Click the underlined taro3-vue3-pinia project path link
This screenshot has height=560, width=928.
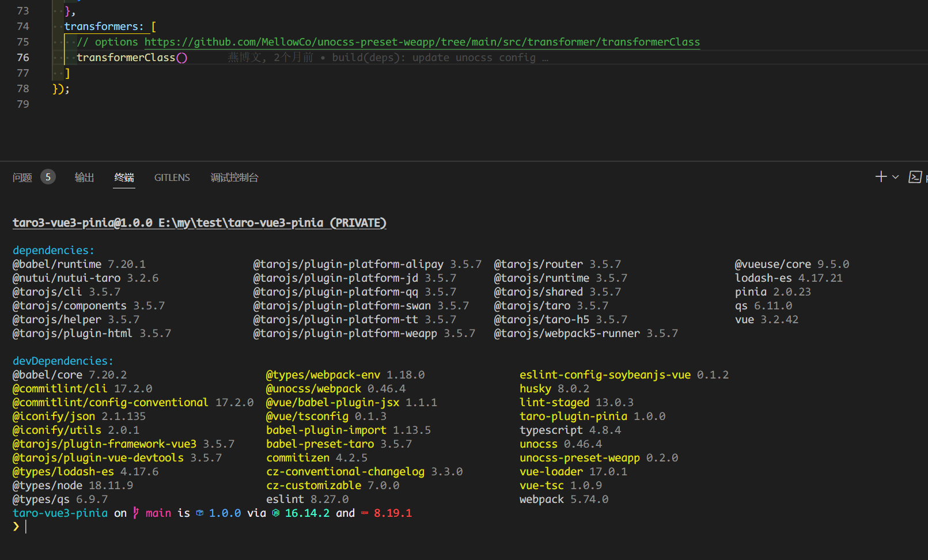click(x=199, y=222)
